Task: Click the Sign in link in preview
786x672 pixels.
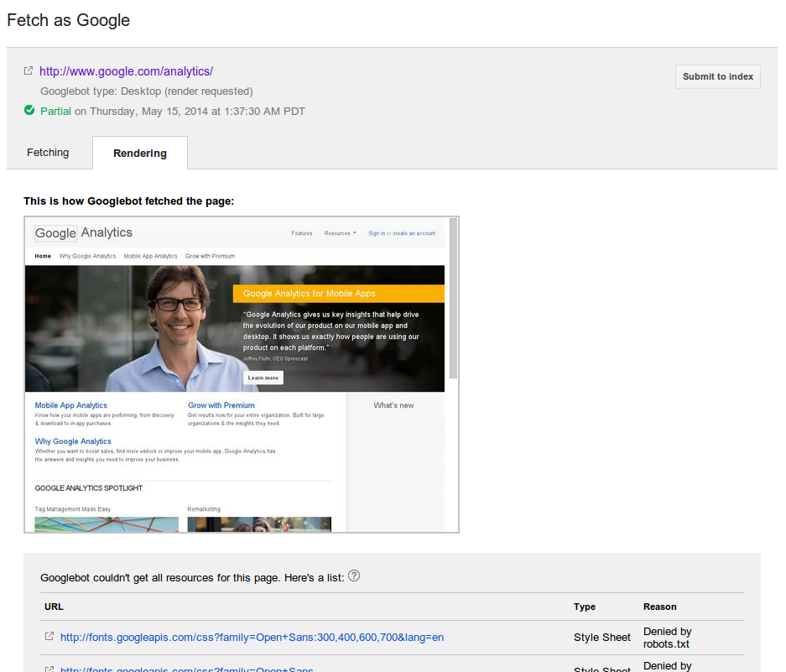Action: pos(377,233)
